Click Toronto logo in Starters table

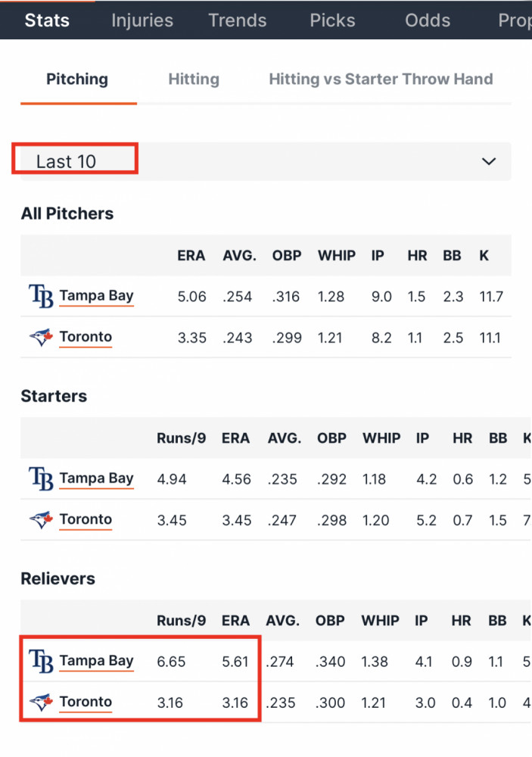(41, 519)
